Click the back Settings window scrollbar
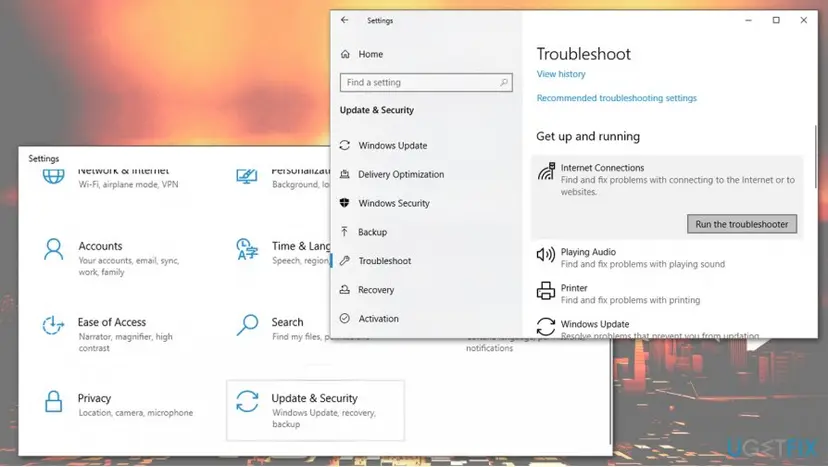This screenshot has height=467, width=828. pyautogui.click(x=610, y=391)
